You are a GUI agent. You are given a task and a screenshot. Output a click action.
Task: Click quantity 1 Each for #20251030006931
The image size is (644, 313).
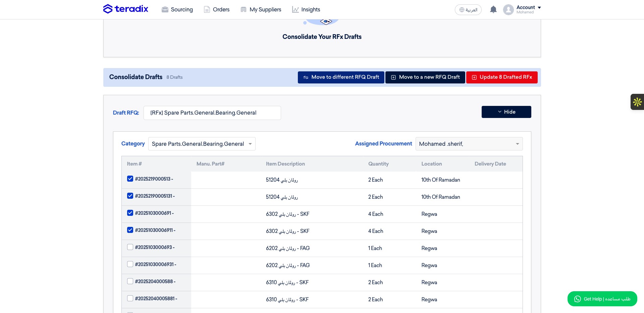coord(375,265)
